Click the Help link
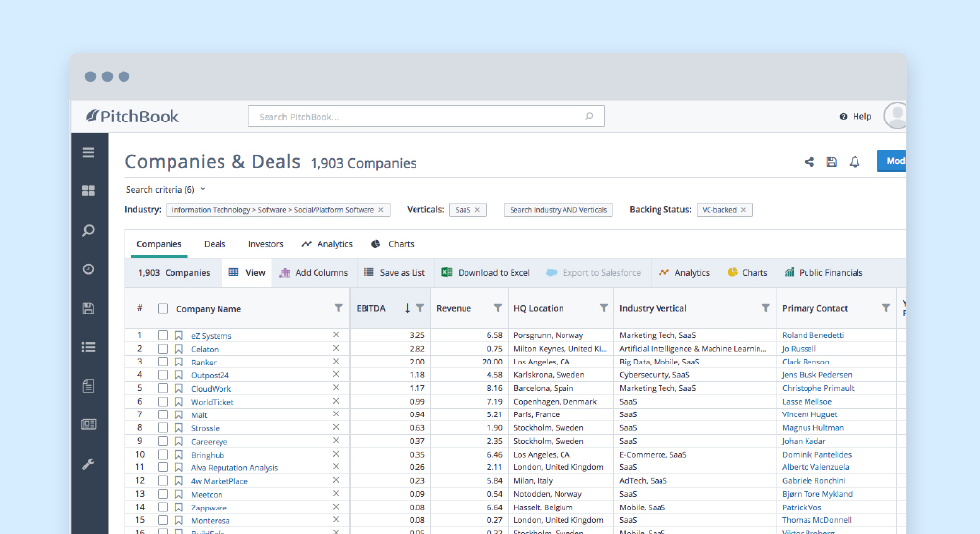The height and width of the screenshot is (534, 980). point(855,117)
